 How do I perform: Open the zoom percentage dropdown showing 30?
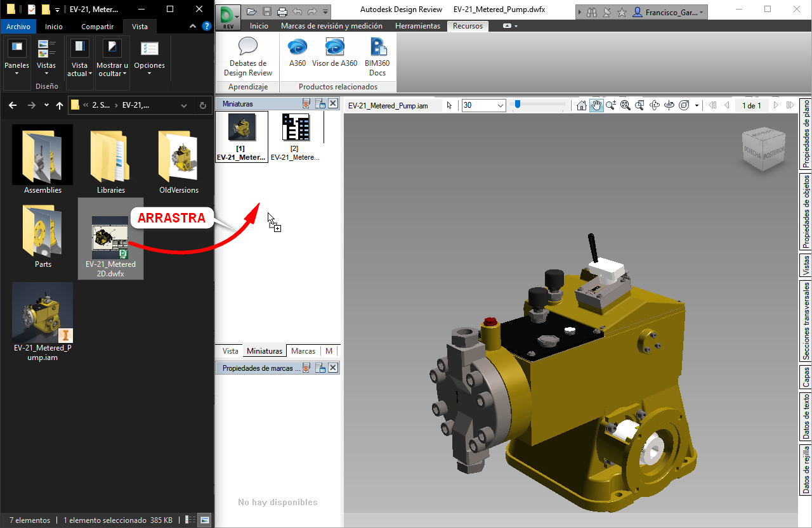(x=500, y=105)
